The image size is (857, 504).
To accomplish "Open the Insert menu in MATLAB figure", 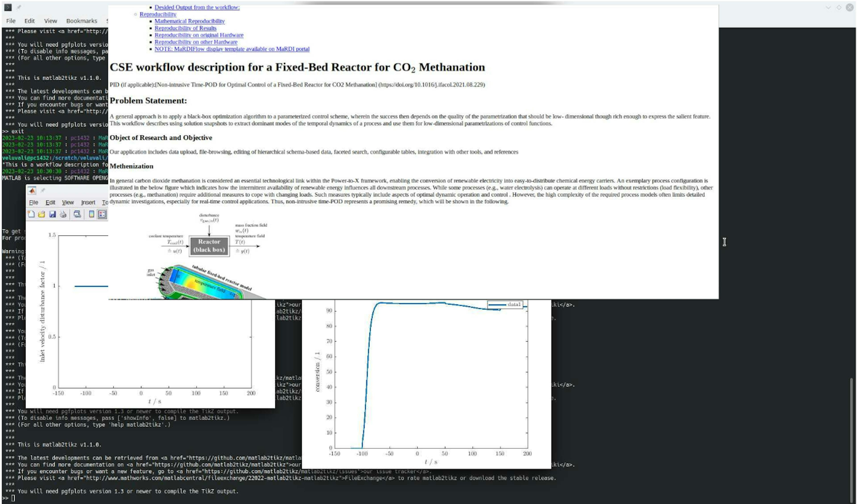I will [88, 202].
